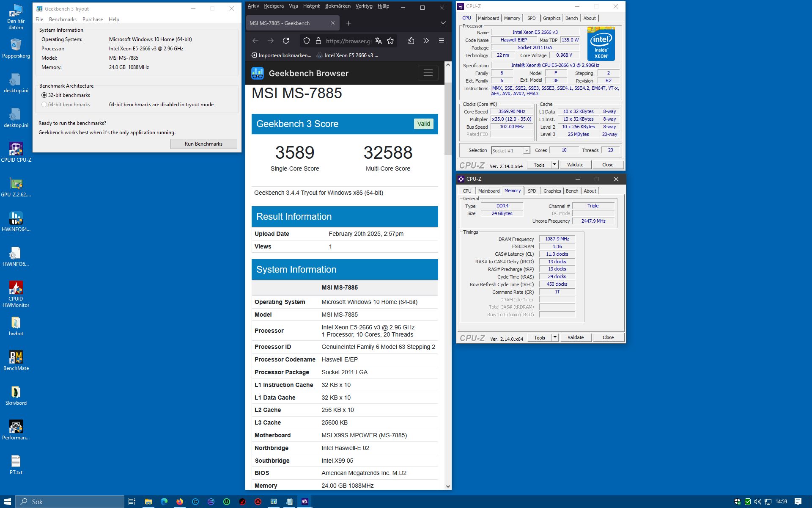Click the Windows Security shield tray icon
The image size is (812, 508).
pos(737,502)
